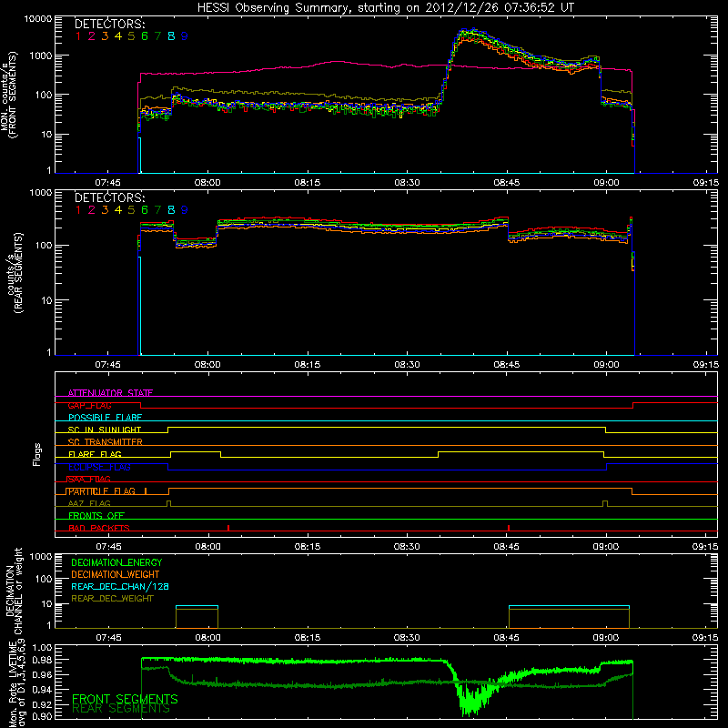728x728 pixels.
Task: Click the MON. counts/s (FRONT SEGMENTS) axis label
Action: (9, 96)
